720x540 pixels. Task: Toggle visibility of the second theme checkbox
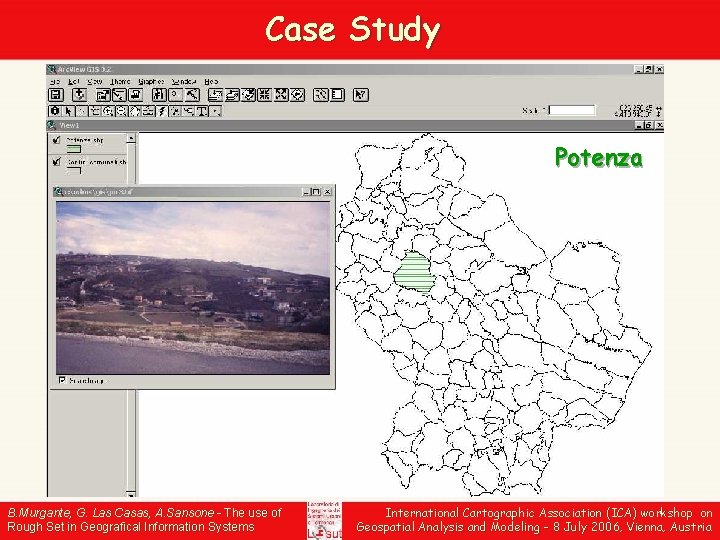tap(56, 162)
